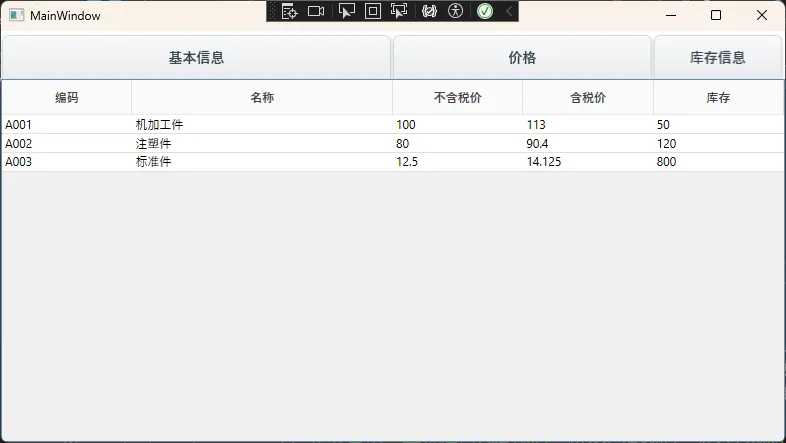Viewport: 786px width, 443px height.
Task: Toggle XAML Hot Reload braces icon
Action: point(430,11)
